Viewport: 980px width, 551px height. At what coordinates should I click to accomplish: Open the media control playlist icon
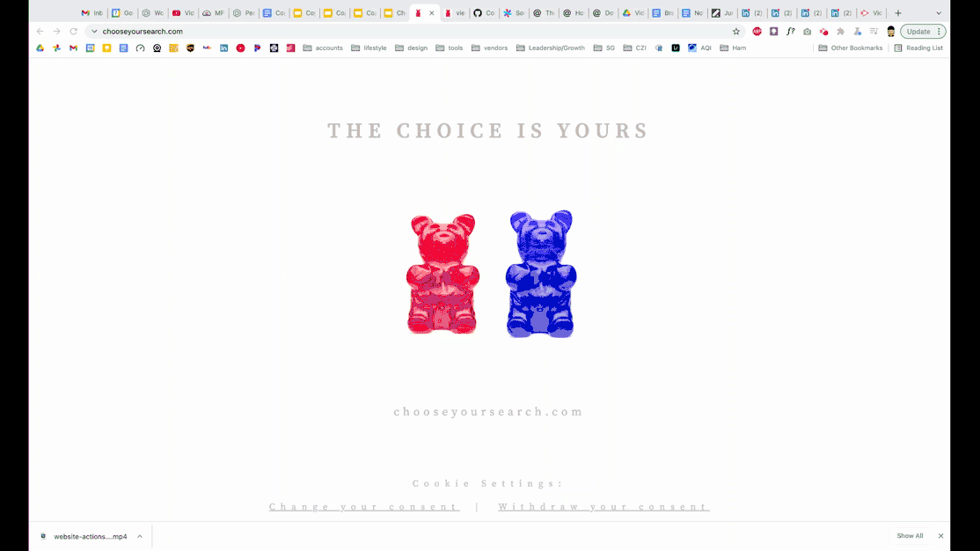pyautogui.click(x=874, y=32)
